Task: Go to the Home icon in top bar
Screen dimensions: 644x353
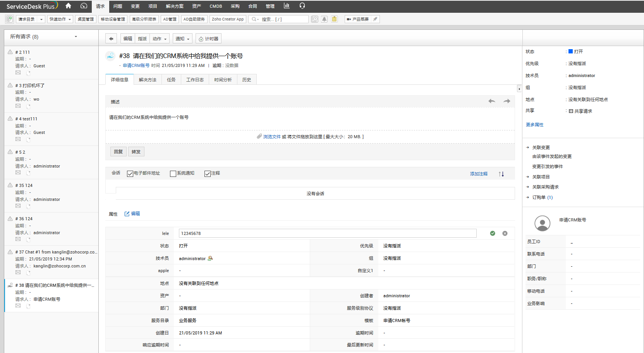Action: [x=68, y=6]
